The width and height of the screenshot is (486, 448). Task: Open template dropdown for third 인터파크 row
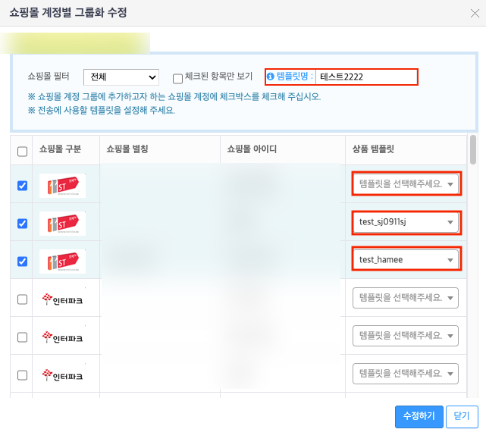pos(406,374)
